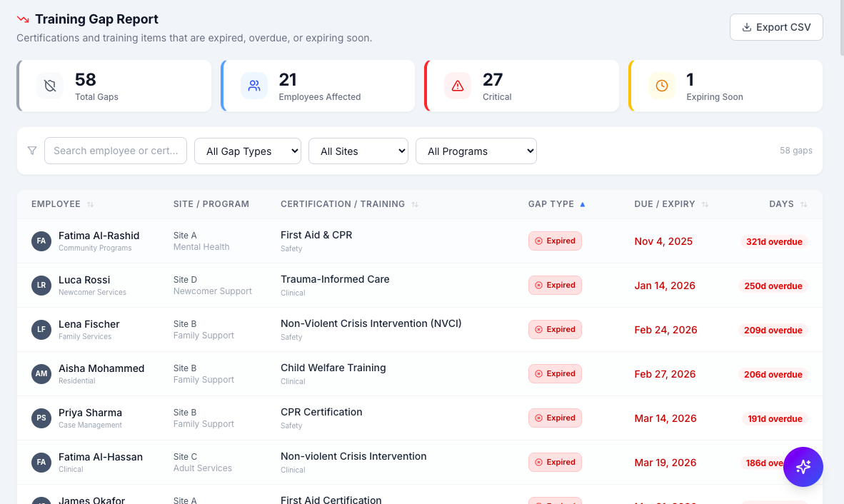The height and width of the screenshot is (504, 844).
Task: Click Non-Violent Crisis Intervention (NVCI) text
Action: point(371,323)
